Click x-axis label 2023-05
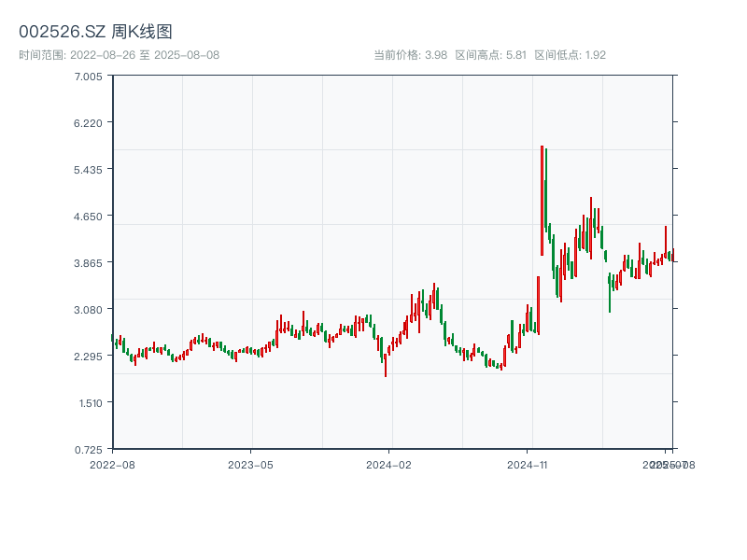This screenshot has width=747, height=560. tap(250, 465)
